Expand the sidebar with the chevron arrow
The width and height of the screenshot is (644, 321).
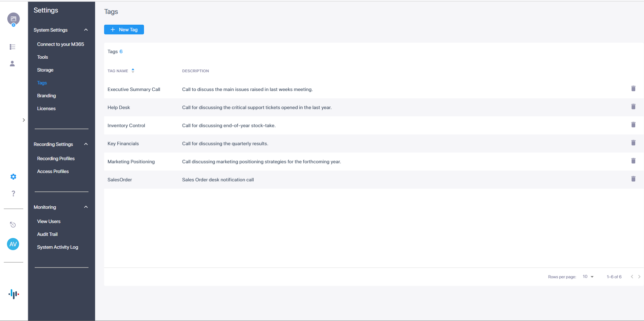[24, 120]
